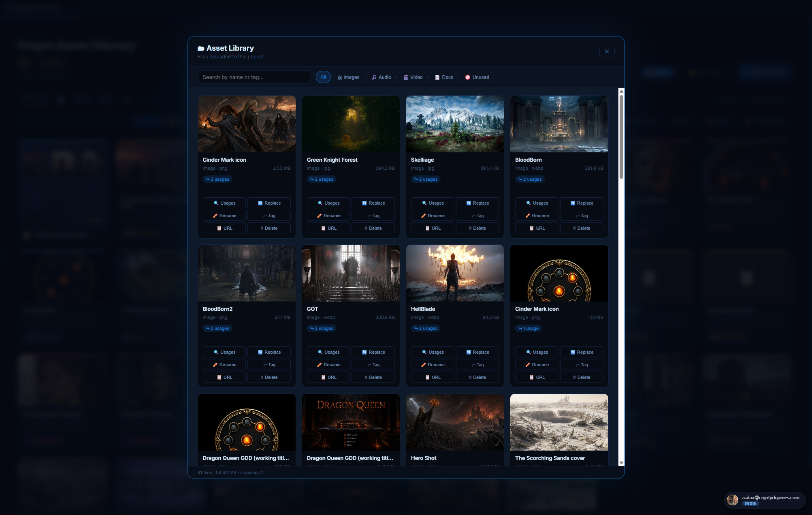
Task: Add a Tag to Skelliage
Action: pos(477,216)
